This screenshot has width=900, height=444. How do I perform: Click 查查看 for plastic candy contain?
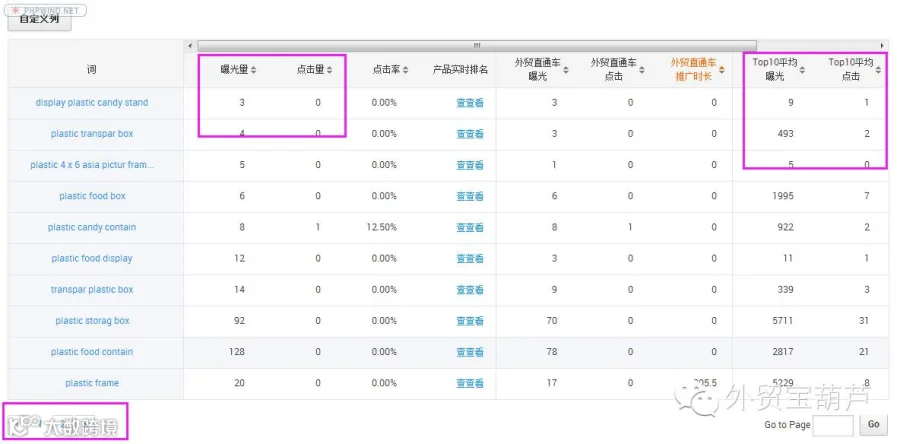click(470, 227)
